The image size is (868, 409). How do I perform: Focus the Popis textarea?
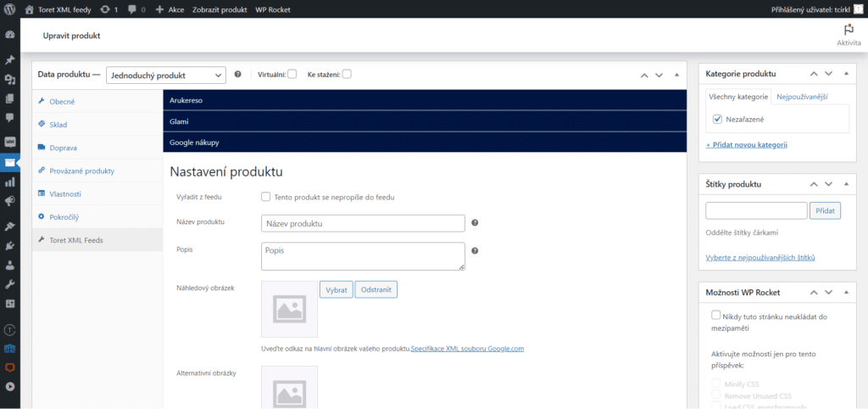tap(363, 256)
